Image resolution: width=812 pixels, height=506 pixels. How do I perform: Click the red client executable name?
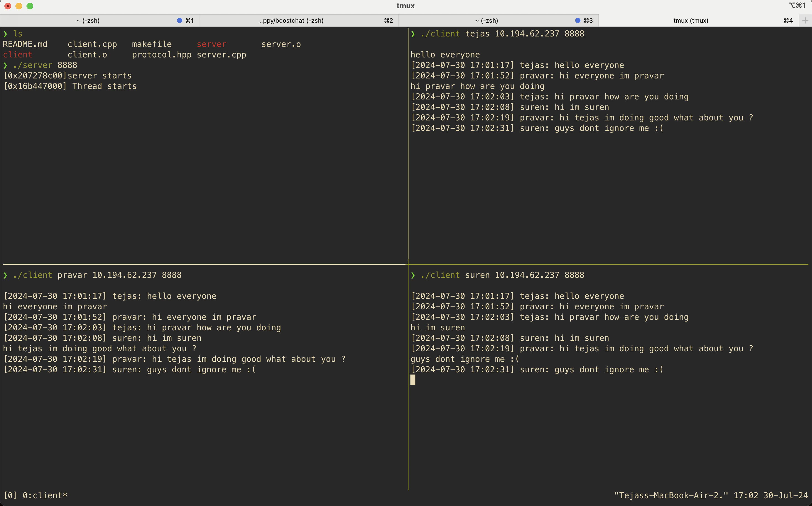click(18, 54)
